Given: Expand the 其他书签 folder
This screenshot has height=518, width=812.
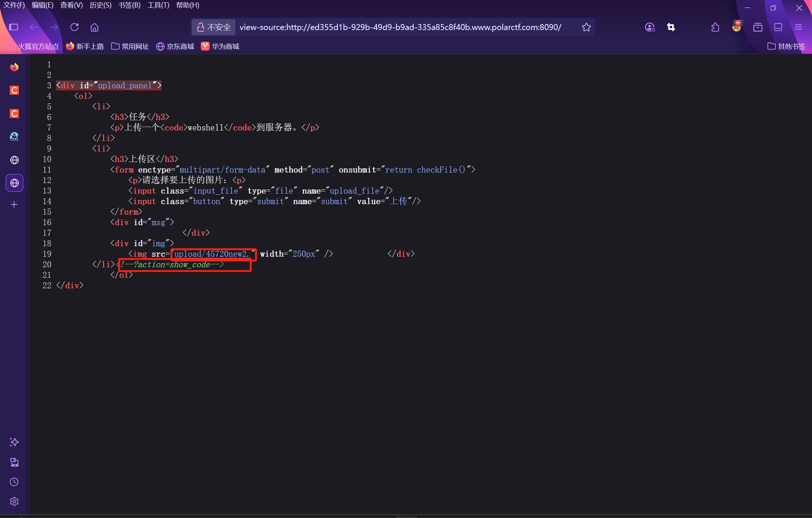Looking at the screenshot, I should coord(786,46).
